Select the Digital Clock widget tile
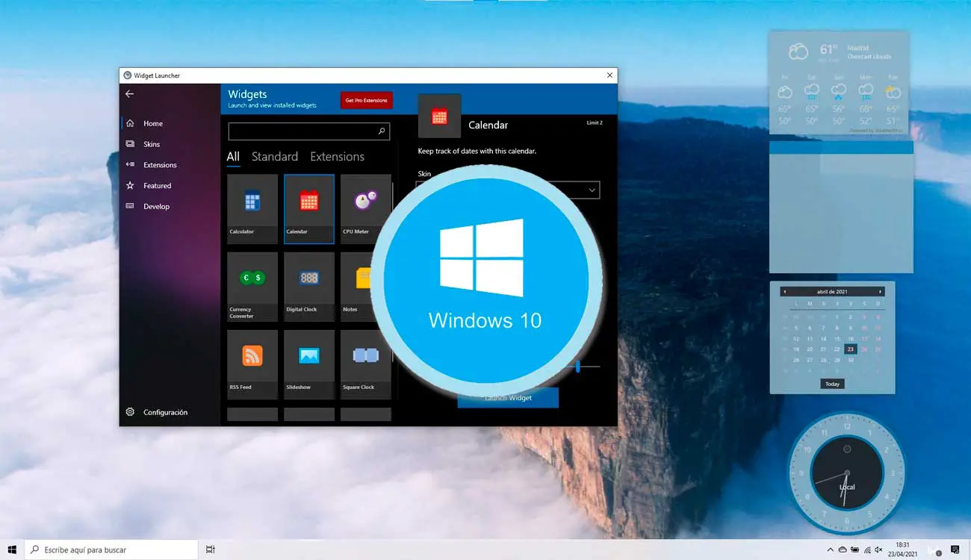 click(x=309, y=287)
